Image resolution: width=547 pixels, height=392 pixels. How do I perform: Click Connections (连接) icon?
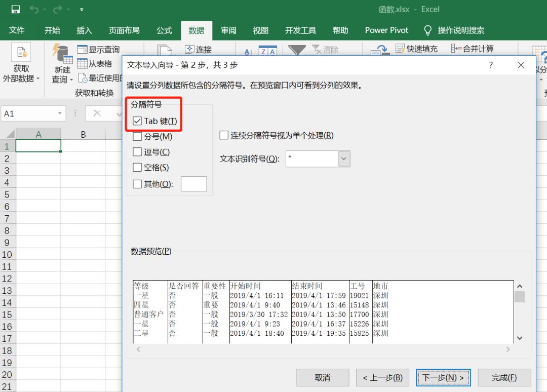pos(189,49)
